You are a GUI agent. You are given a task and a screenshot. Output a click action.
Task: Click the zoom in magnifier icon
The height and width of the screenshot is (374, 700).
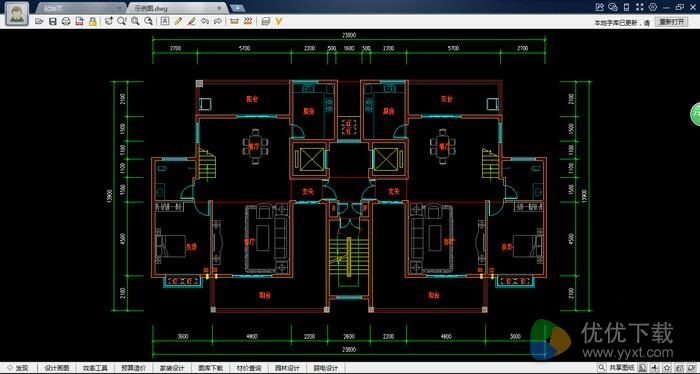[x=135, y=21]
